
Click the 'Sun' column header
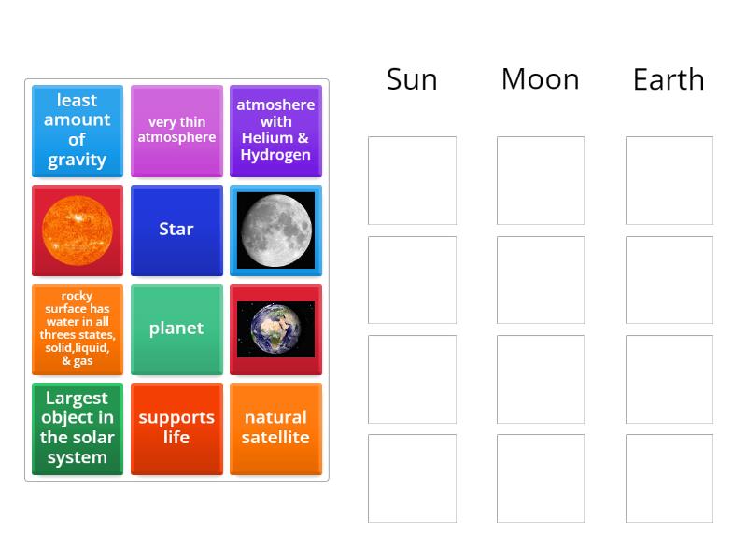click(411, 79)
